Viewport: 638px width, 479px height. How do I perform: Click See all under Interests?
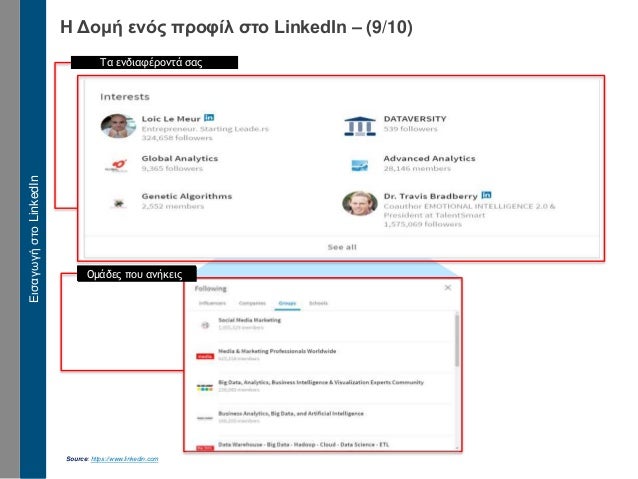click(x=342, y=247)
